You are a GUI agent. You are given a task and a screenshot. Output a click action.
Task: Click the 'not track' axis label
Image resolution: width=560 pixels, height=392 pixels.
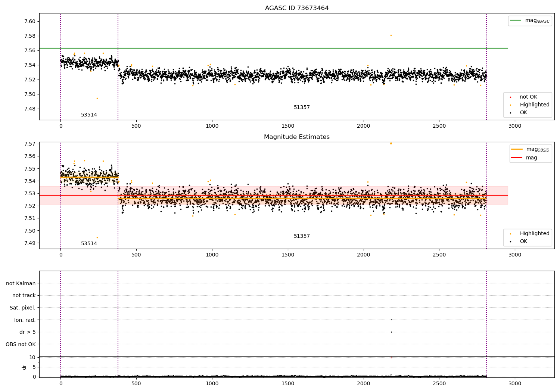point(24,295)
